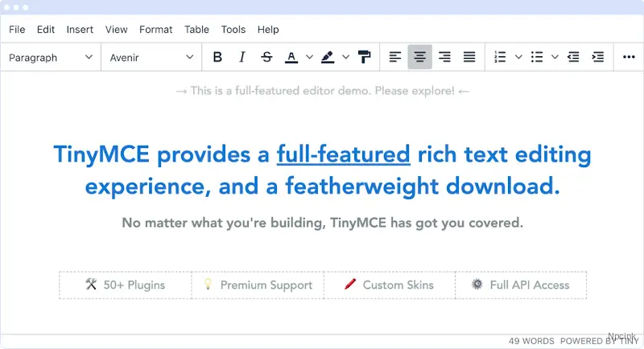Follow the full-featured link
Screen dimensions: 644x349
[344, 154]
